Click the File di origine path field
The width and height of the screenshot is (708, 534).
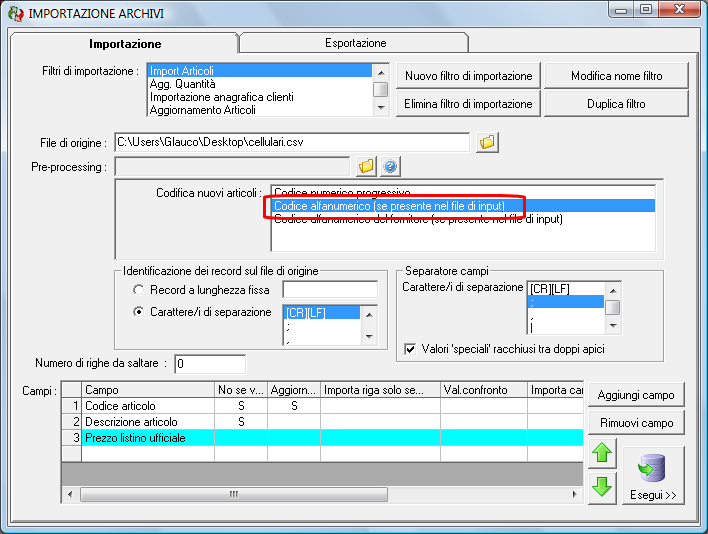pyautogui.click(x=292, y=142)
